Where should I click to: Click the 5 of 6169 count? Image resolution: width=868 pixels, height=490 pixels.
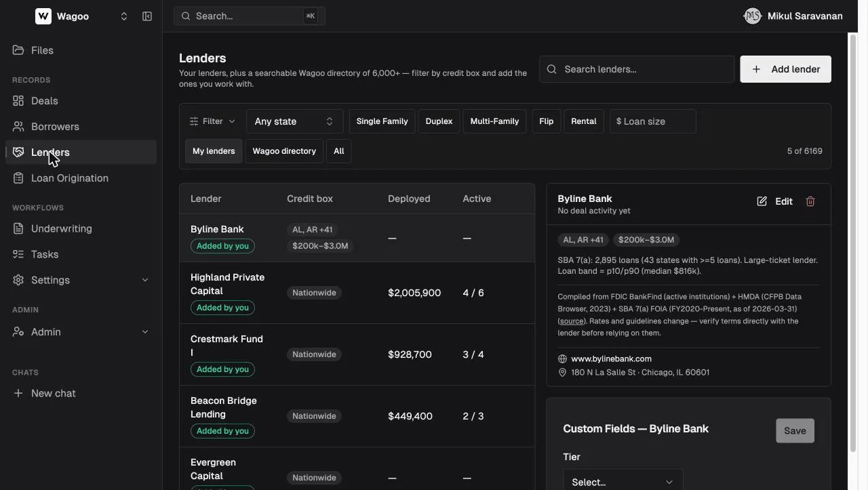(804, 151)
